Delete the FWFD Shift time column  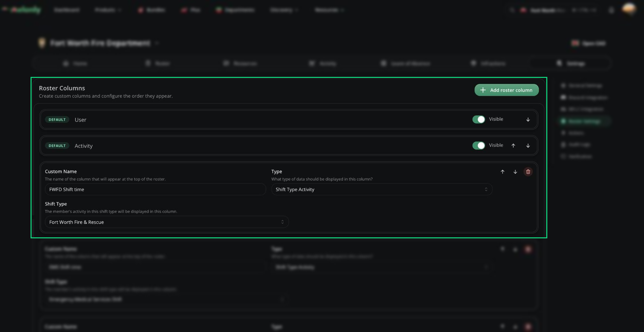coord(528,172)
